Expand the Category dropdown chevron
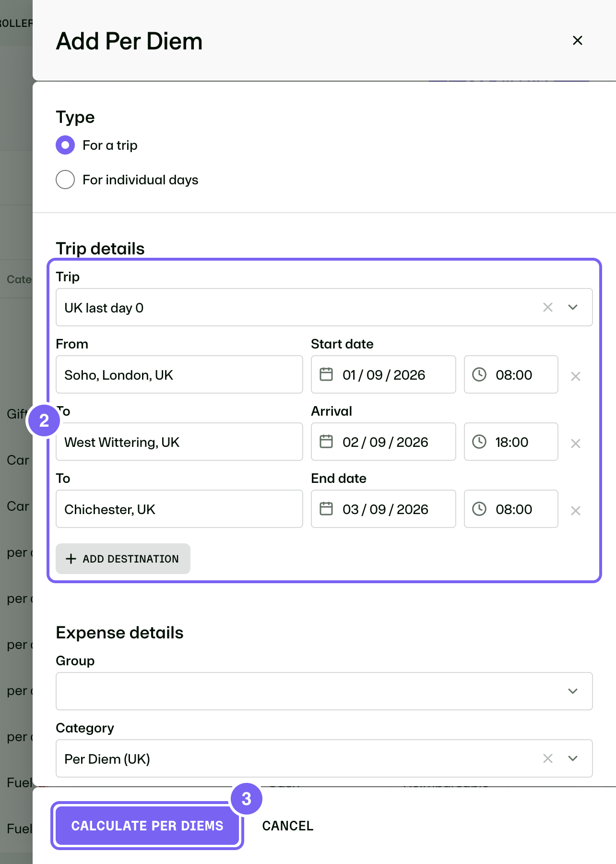 click(x=573, y=758)
